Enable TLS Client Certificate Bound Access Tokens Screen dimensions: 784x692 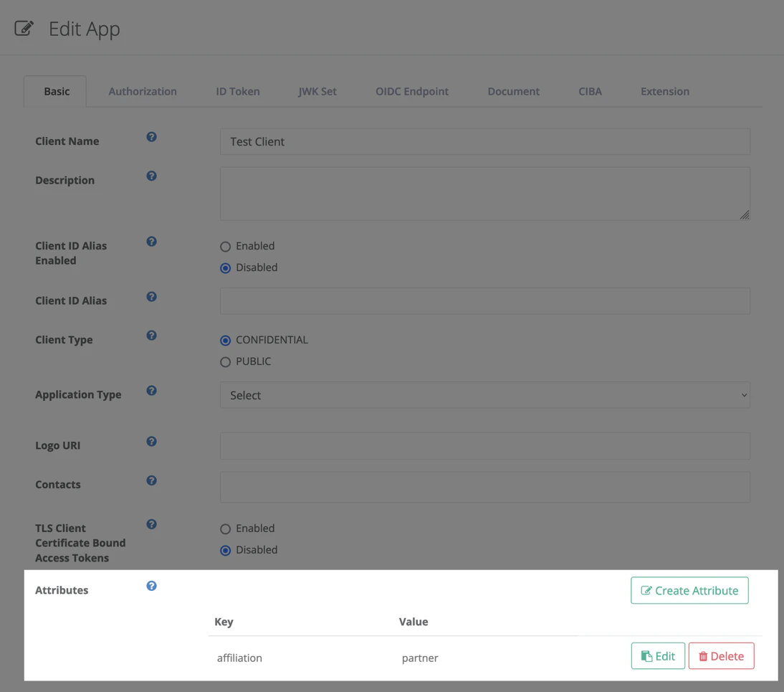click(225, 529)
